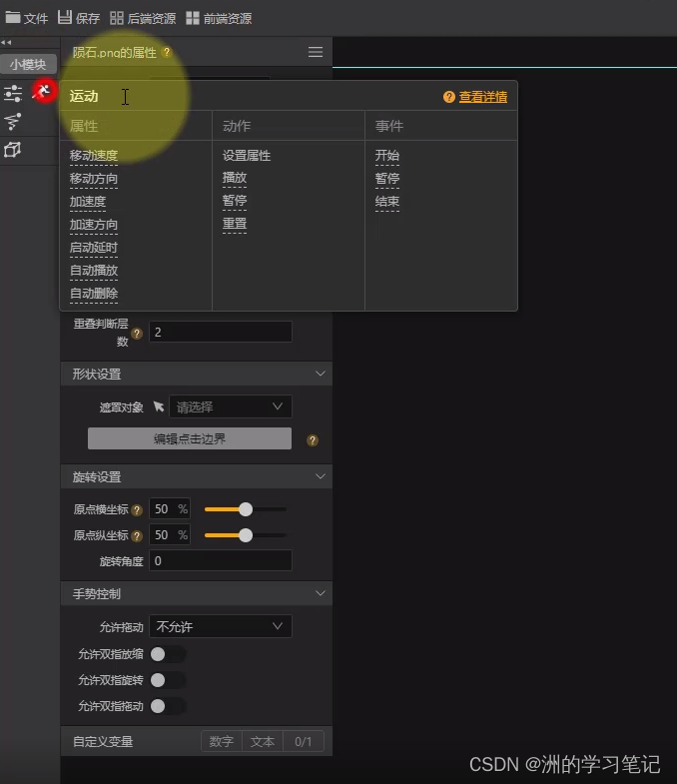The image size is (677, 784).
Task: Add a 数字 custom variable
Action: coord(222,741)
